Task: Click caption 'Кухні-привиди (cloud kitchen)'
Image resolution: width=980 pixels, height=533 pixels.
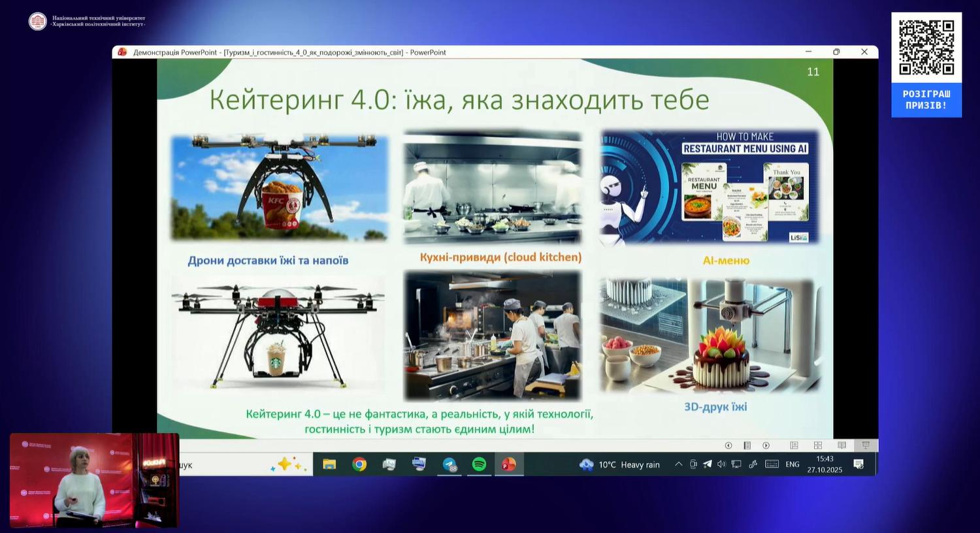Action: (x=500, y=257)
